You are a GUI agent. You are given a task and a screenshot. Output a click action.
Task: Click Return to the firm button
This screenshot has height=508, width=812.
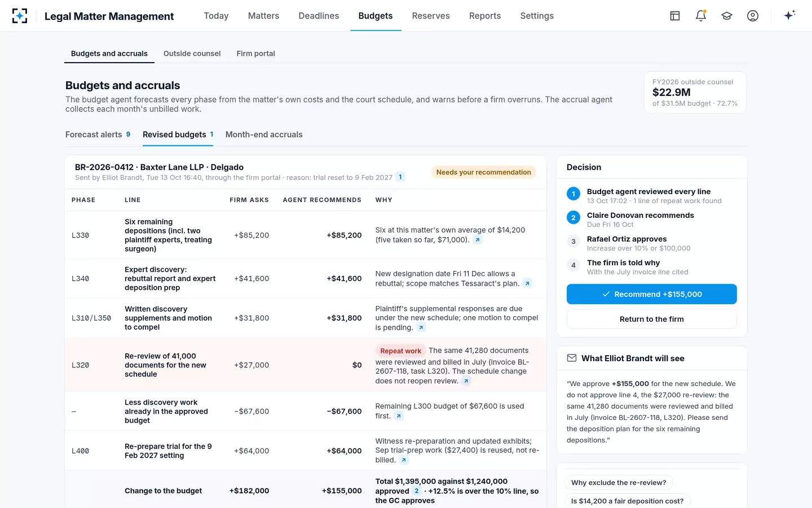652,319
